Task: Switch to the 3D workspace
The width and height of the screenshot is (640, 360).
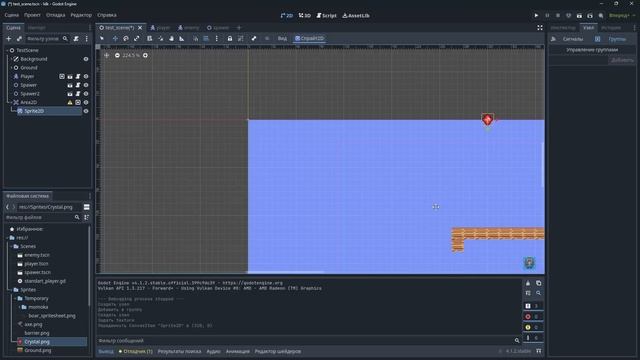Action: (304, 16)
